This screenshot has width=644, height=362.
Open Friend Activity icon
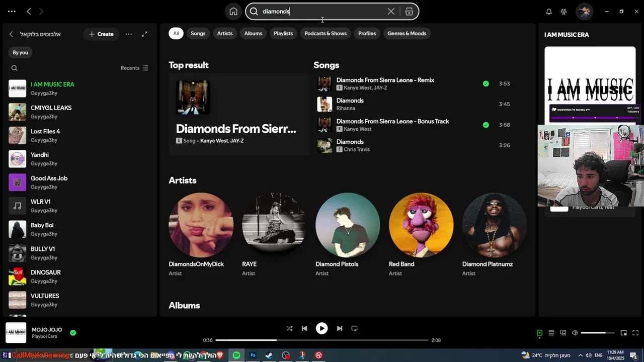[563, 12]
